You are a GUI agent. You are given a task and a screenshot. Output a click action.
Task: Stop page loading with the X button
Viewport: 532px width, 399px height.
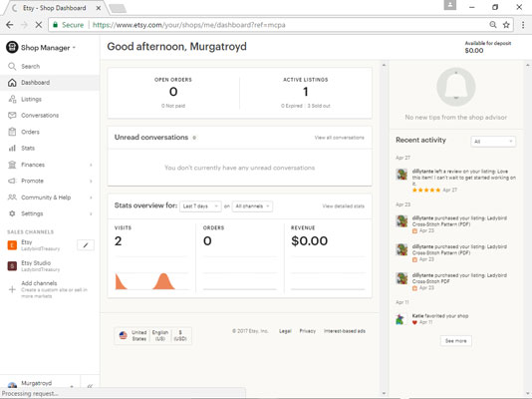tap(38, 25)
